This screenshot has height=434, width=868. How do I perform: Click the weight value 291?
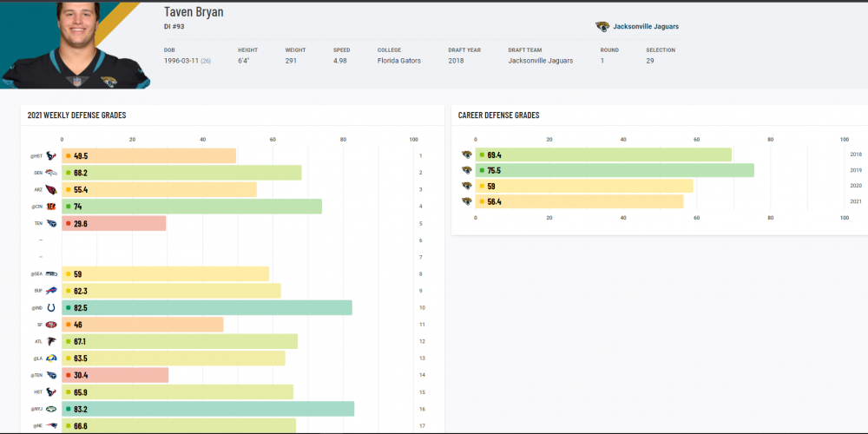click(291, 61)
